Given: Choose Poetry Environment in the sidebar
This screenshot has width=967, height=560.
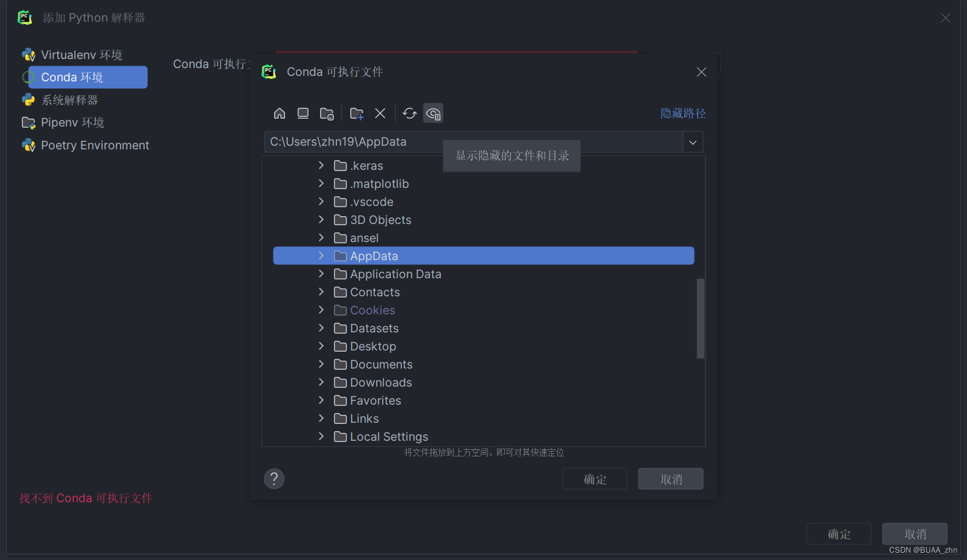Looking at the screenshot, I should (84, 145).
